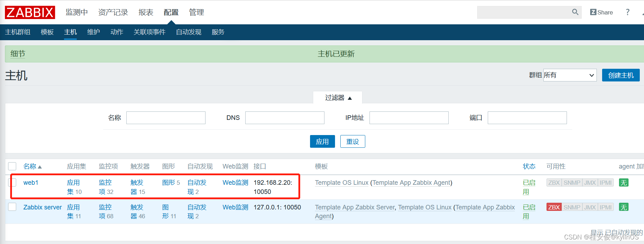Click the green 无 badge for Zabbix server
The image size is (644, 244).
(x=624, y=207)
